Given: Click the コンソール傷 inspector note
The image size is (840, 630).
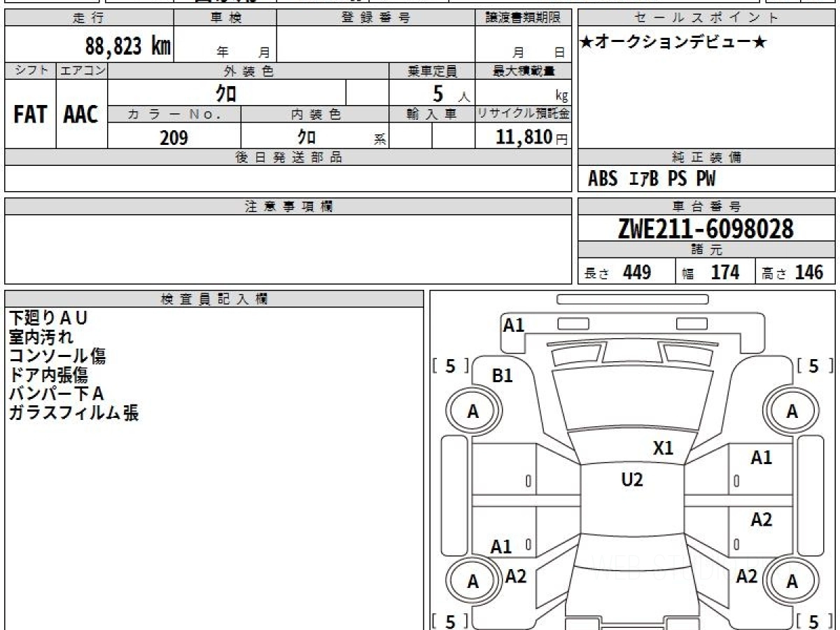Looking at the screenshot, I should point(57,356).
